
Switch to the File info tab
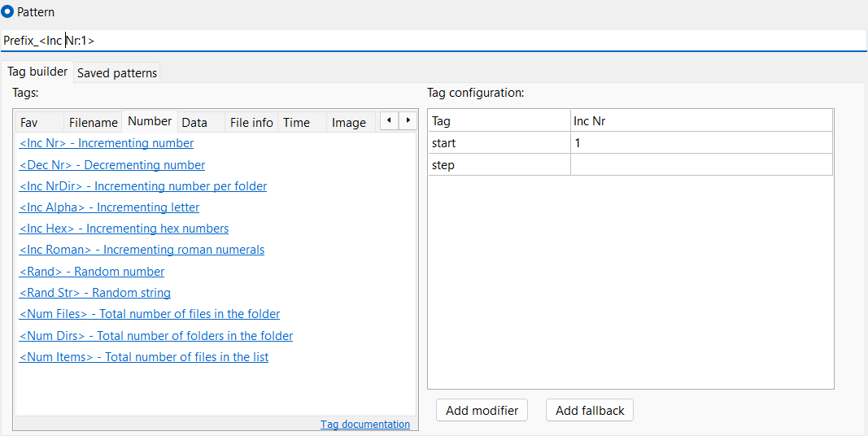(251, 122)
